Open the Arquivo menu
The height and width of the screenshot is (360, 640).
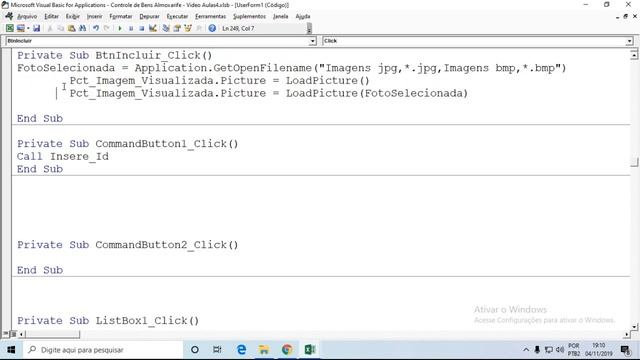click(x=27, y=16)
